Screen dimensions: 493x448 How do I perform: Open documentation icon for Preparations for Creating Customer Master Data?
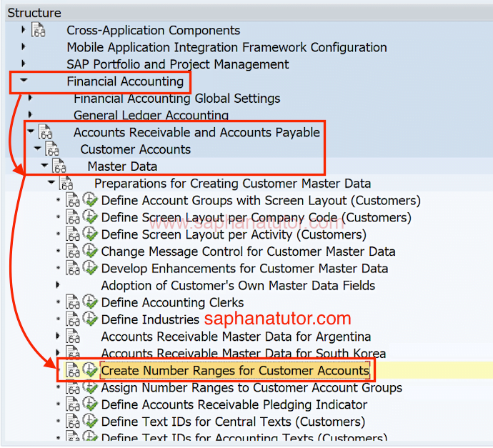click(66, 183)
